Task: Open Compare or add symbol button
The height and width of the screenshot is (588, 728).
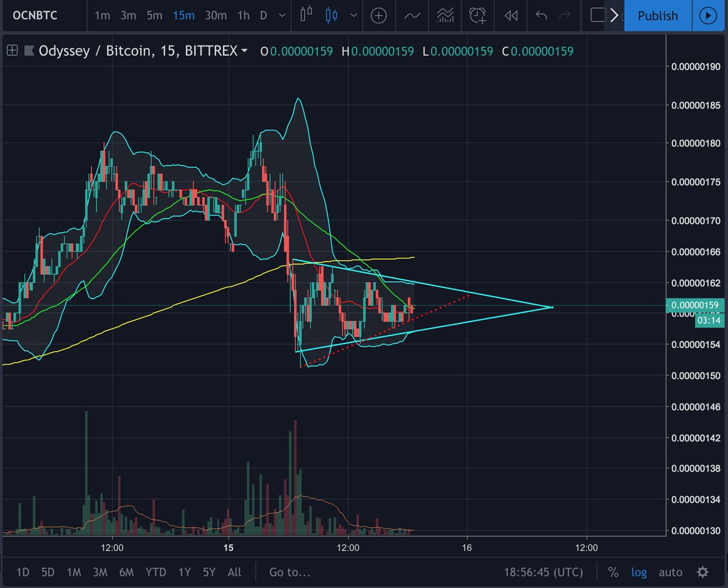Action: pyautogui.click(x=379, y=16)
